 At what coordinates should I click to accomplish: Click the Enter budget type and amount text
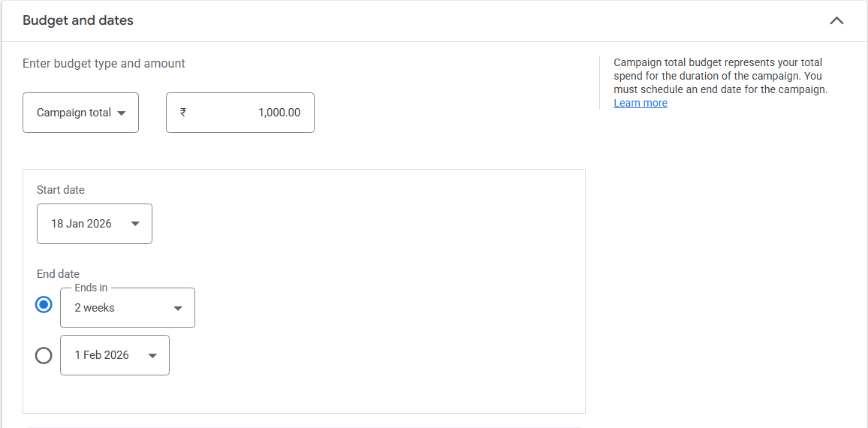[104, 64]
